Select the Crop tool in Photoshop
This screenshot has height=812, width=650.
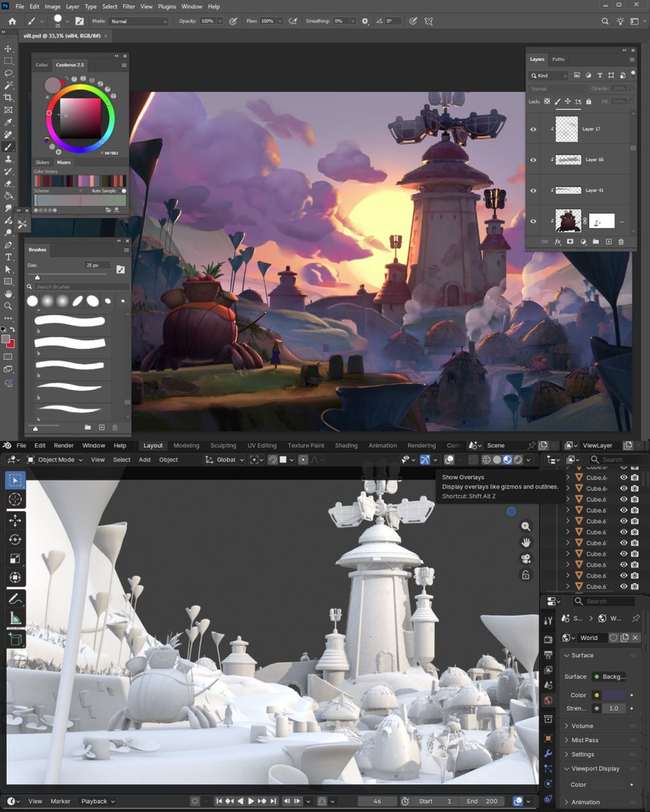[x=9, y=97]
